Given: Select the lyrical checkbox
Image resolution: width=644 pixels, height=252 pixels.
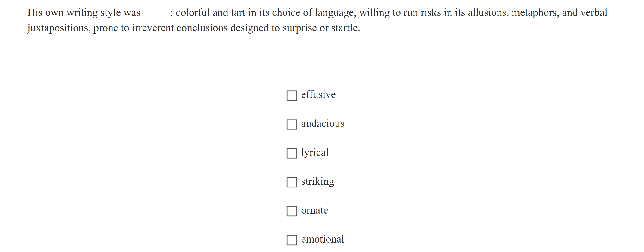Looking at the screenshot, I should [x=292, y=153].
